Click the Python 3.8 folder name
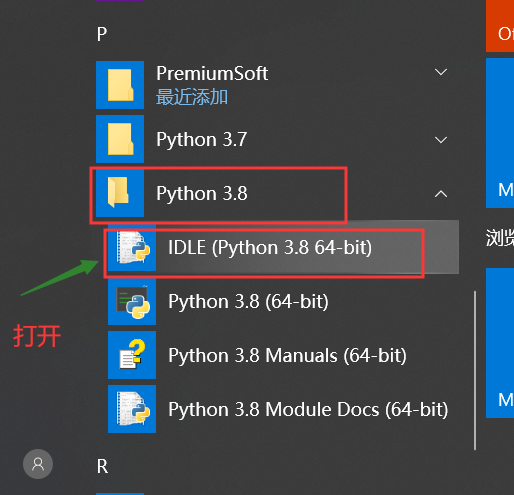Image resolution: width=514 pixels, height=495 pixels. (x=202, y=193)
